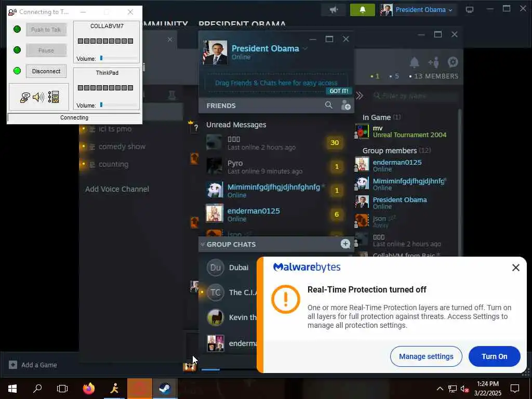Click Manage settings in Malwarebytes popup
Screen dimensions: 532x399
pos(426,356)
